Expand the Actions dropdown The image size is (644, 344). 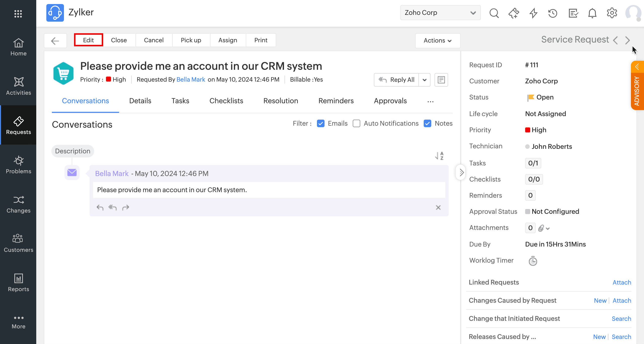tap(438, 41)
